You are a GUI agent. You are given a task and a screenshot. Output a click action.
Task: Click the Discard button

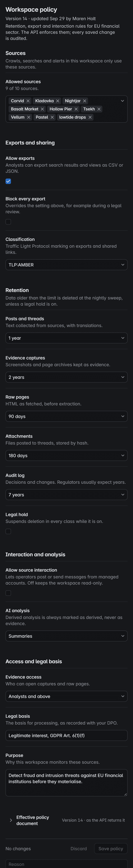click(79, 848)
